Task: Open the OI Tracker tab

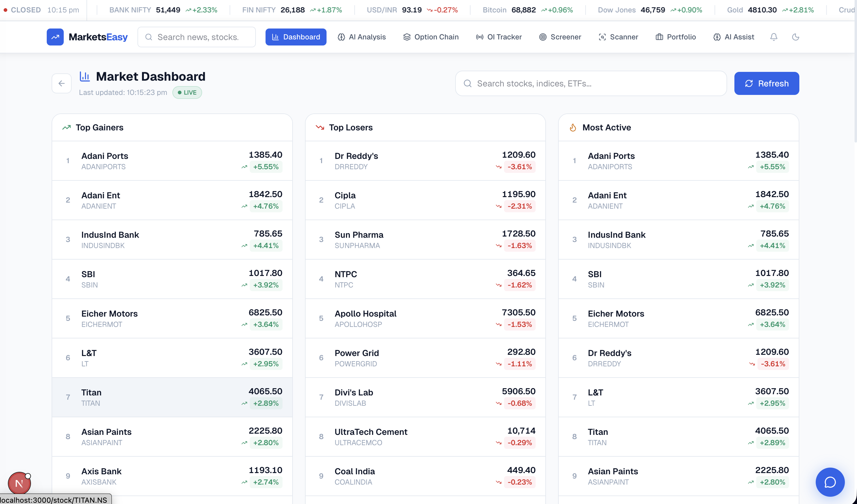Action: [499, 37]
